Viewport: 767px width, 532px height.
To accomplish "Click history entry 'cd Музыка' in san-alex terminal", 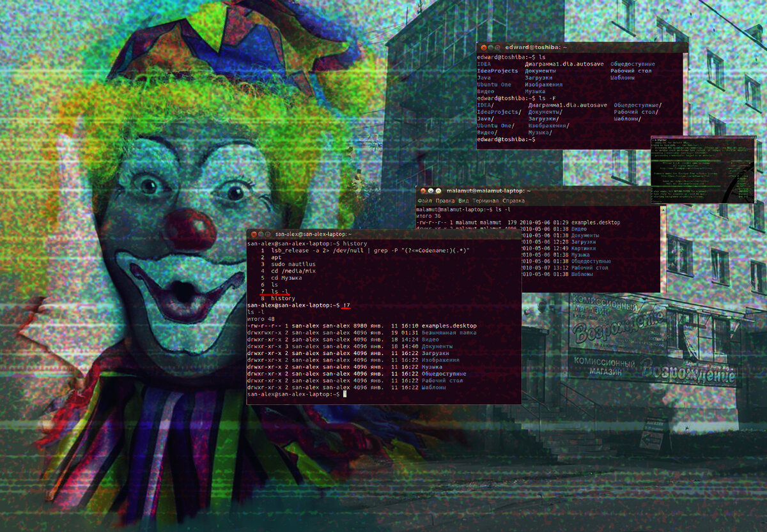I will click(286, 278).
